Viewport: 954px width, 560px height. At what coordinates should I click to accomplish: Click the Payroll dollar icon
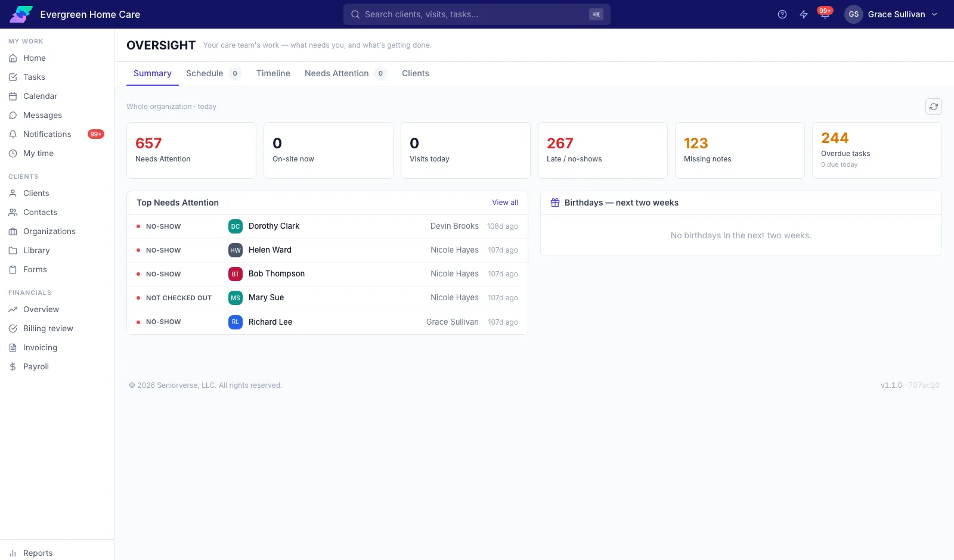point(13,366)
